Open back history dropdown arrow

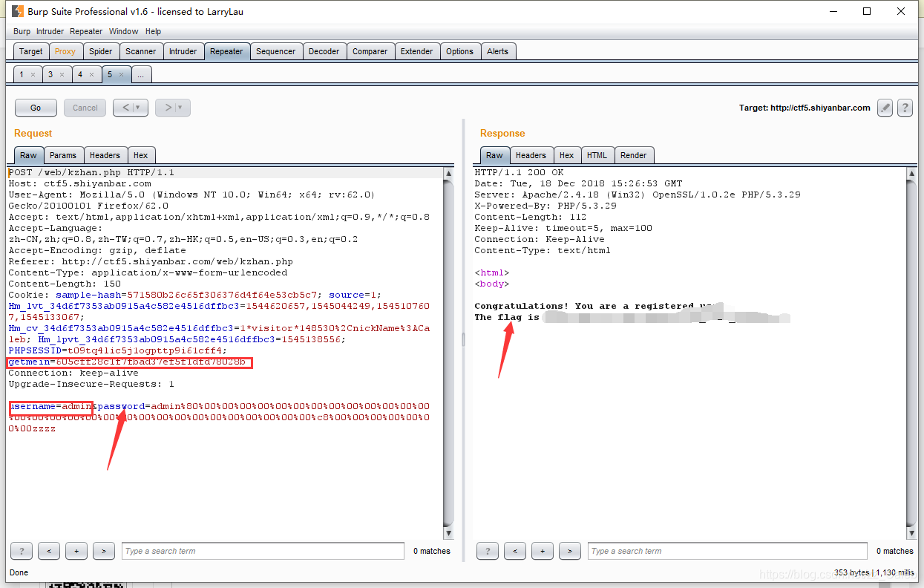[140, 108]
